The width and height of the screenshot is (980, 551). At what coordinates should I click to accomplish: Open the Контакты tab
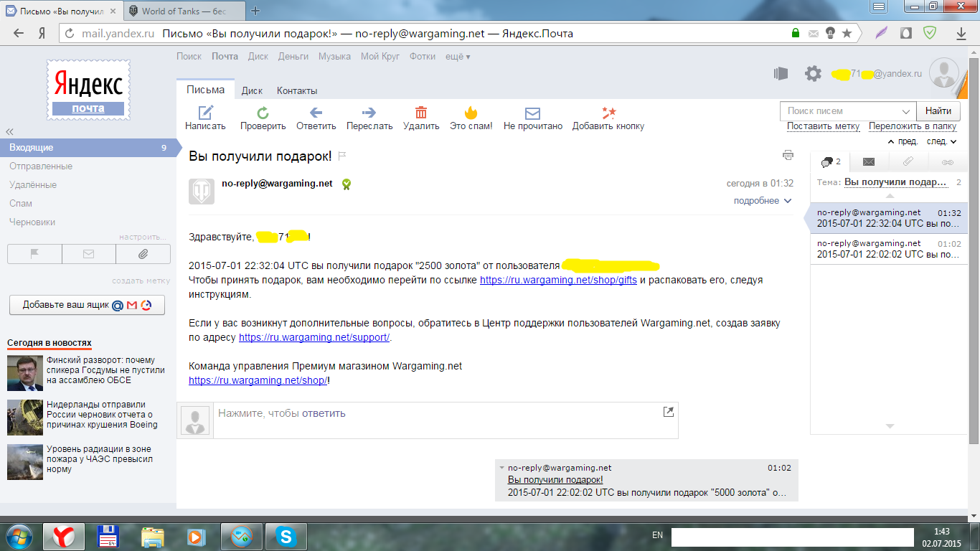tap(297, 90)
